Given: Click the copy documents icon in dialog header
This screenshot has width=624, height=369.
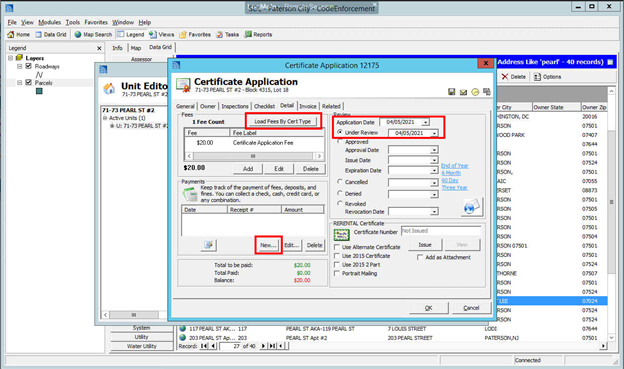Looking at the screenshot, I should click(x=487, y=92).
